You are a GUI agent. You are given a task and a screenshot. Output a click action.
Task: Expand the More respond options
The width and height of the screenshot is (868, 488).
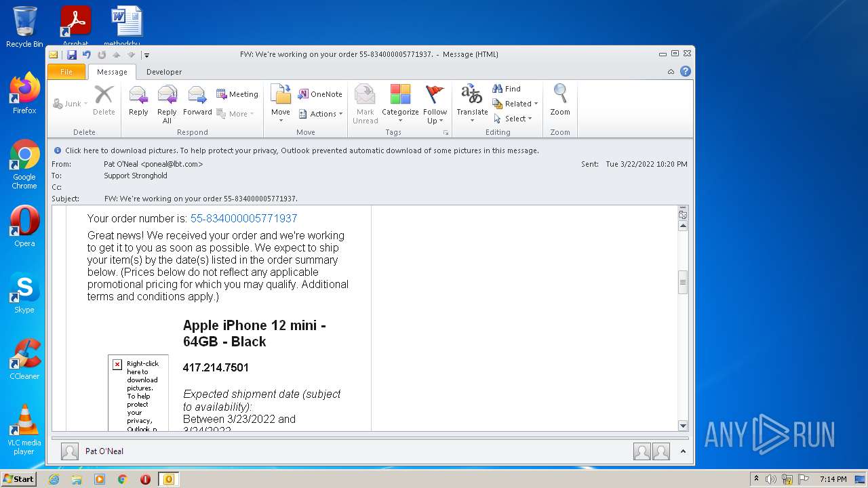(x=235, y=114)
